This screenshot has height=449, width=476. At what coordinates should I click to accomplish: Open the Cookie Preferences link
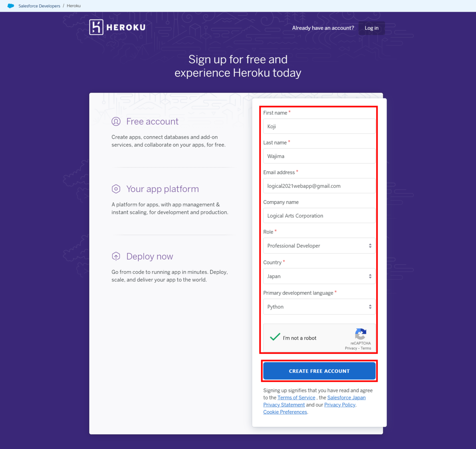[285, 412]
